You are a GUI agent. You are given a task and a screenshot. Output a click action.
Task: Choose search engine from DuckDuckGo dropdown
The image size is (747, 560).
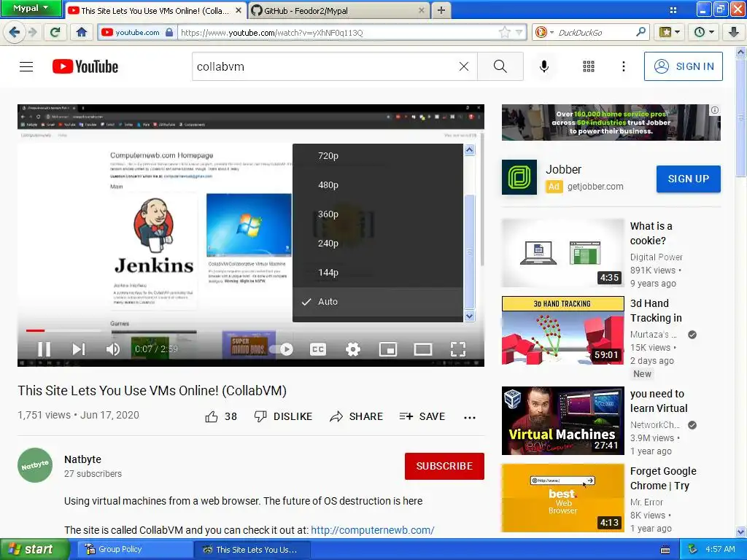click(x=544, y=32)
